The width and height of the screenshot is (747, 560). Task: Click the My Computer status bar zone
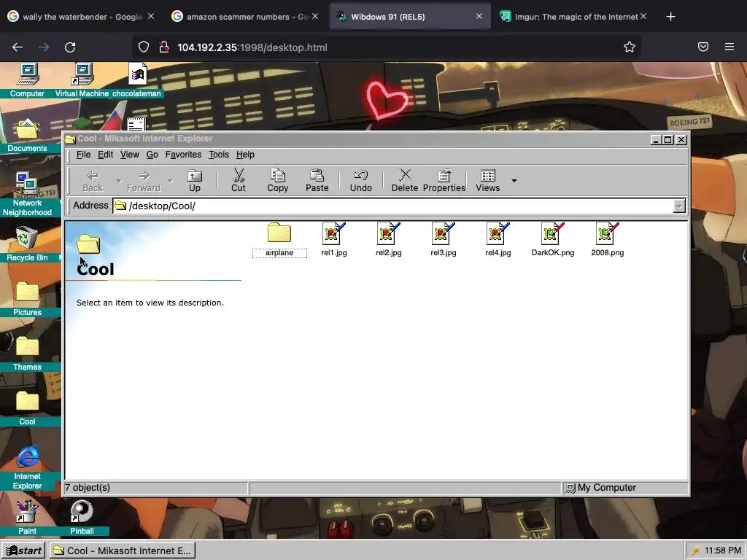click(x=625, y=488)
